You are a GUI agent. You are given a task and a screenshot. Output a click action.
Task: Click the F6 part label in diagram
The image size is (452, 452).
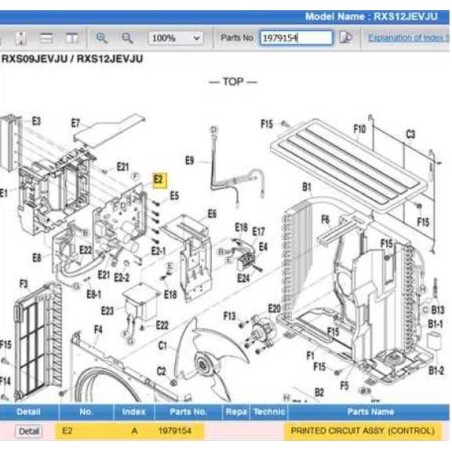click(x=325, y=219)
